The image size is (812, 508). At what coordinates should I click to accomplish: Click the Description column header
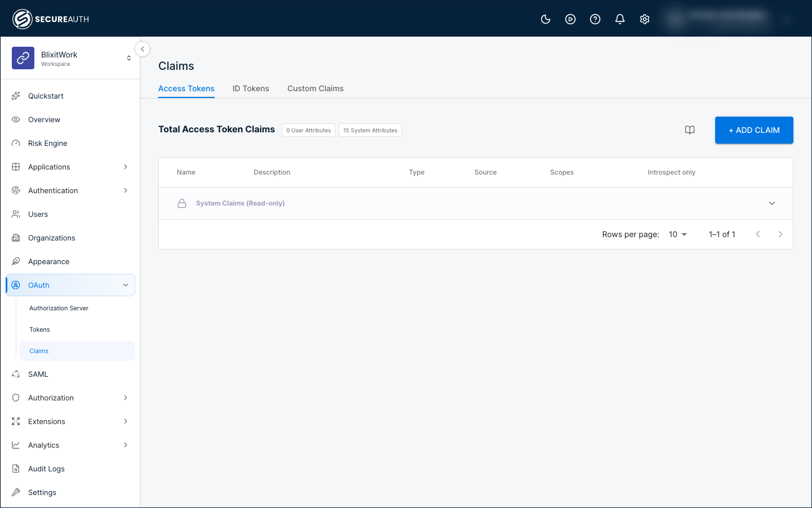(x=272, y=172)
